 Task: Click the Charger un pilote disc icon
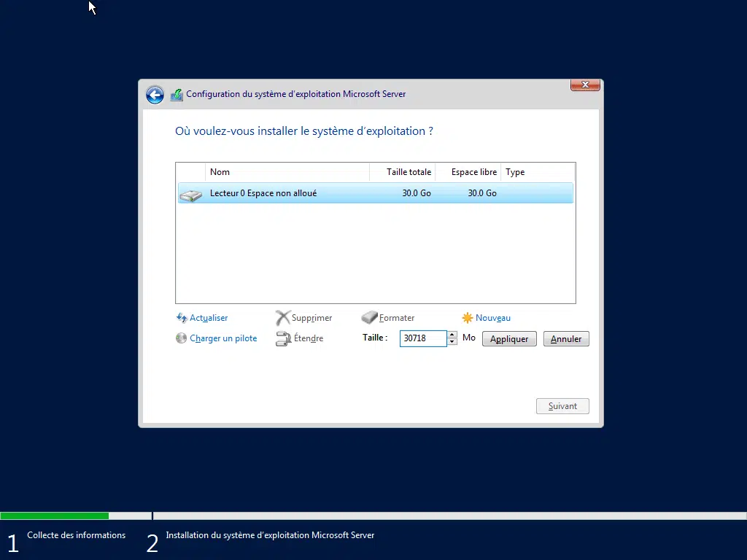(x=181, y=338)
